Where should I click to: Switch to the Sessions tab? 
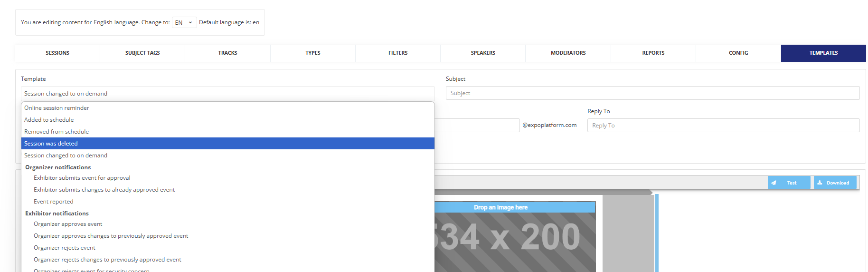(57, 53)
